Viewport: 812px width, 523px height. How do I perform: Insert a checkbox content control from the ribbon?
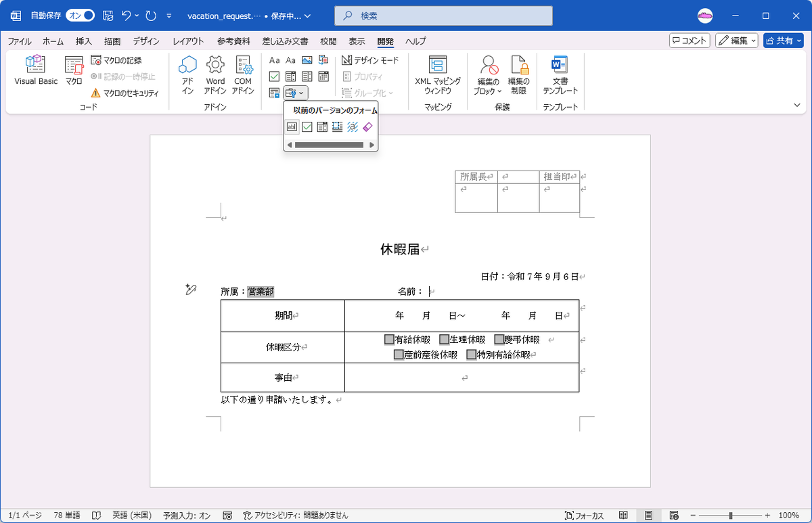click(x=274, y=76)
